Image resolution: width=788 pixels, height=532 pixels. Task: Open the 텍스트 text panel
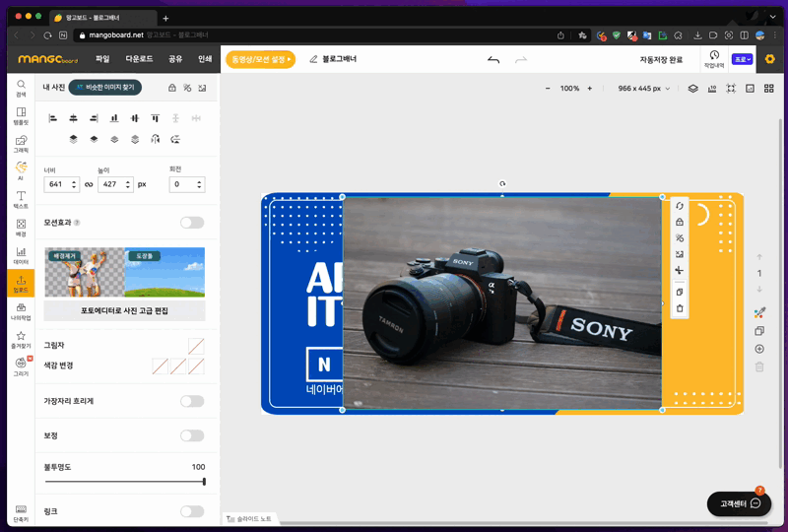(x=21, y=200)
